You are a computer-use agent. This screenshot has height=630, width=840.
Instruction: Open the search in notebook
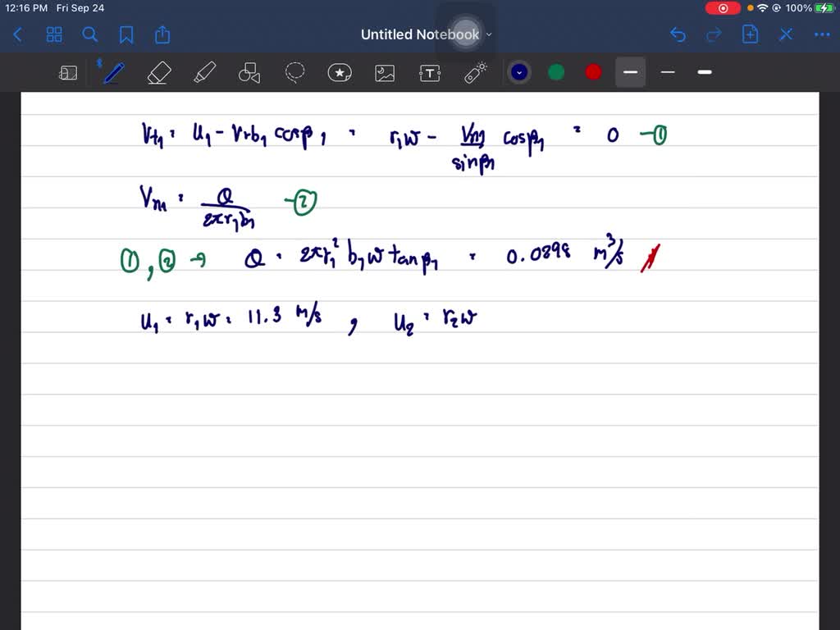(90, 34)
